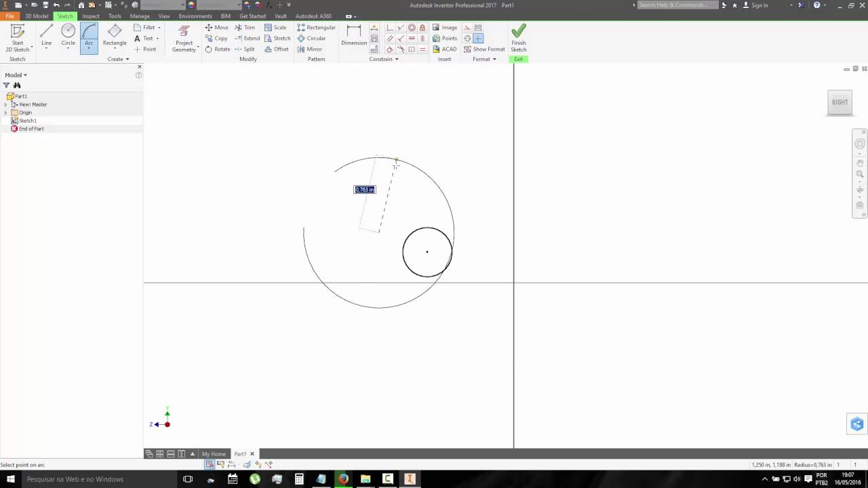Select the Mirror pattern tool
This screenshot has width=868, height=488.
click(309, 49)
